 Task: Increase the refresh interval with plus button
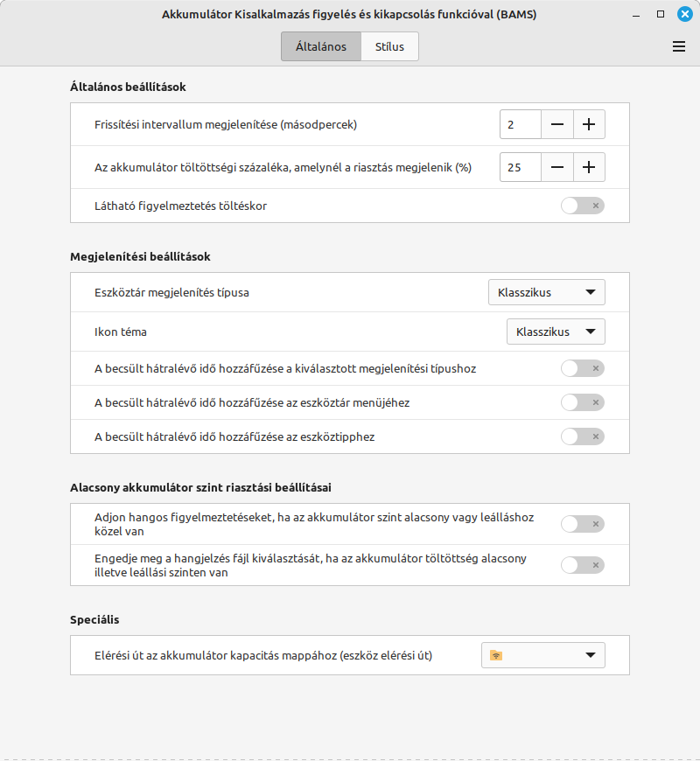(589, 124)
